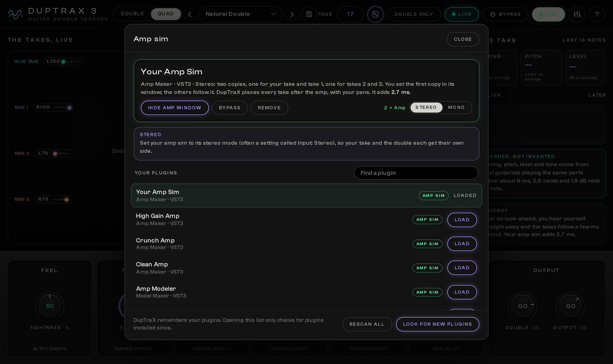This screenshot has width=613, height=364.
Task: Click the DupTraX wave logo icon
Action: [x=15, y=14]
